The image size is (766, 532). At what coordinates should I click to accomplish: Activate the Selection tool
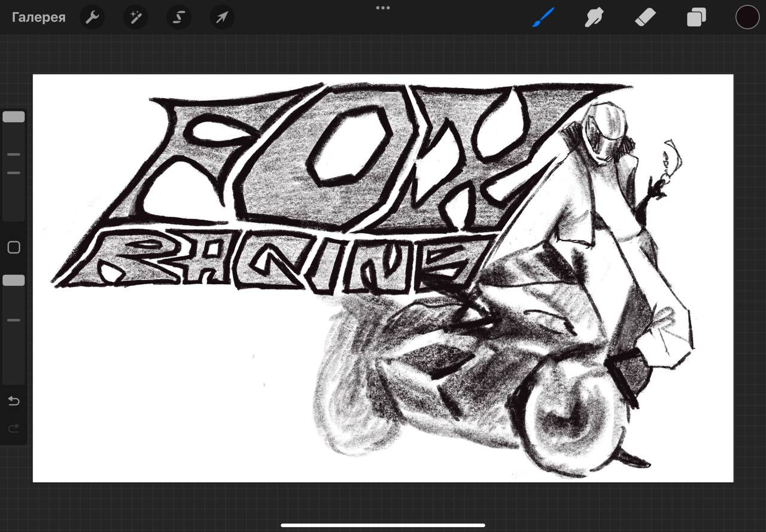click(x=178, y=17)
